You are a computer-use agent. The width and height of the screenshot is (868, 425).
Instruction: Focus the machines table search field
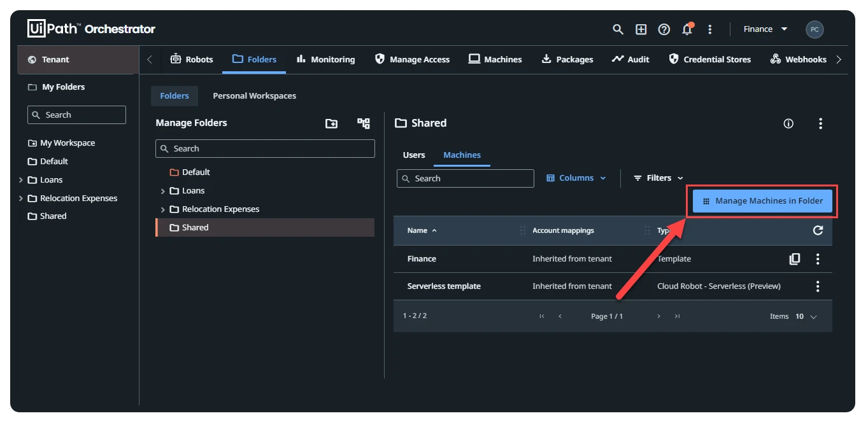[x=466, y=178]
